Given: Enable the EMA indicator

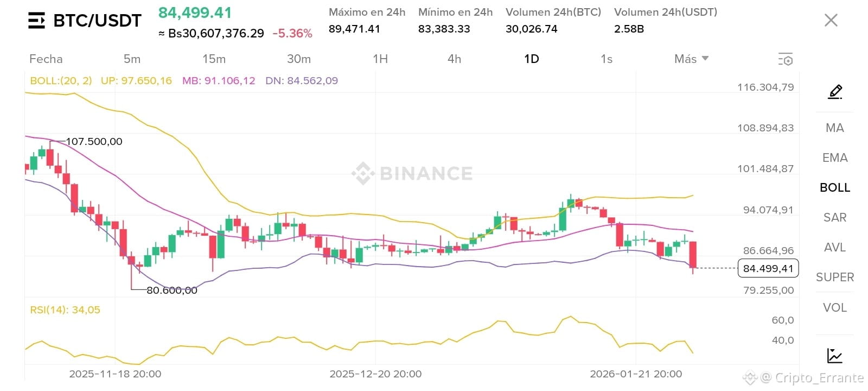Looking at the screenshot, I should 835,157.
